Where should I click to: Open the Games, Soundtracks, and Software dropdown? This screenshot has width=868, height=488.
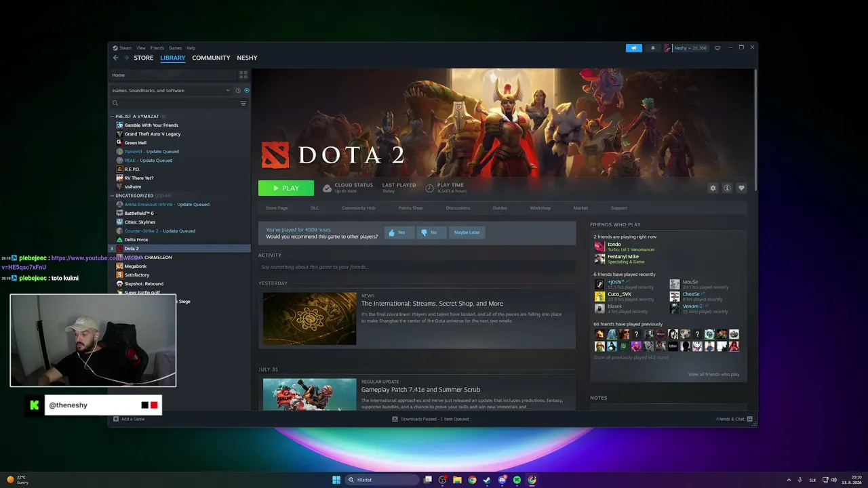[x=172, y=90]
